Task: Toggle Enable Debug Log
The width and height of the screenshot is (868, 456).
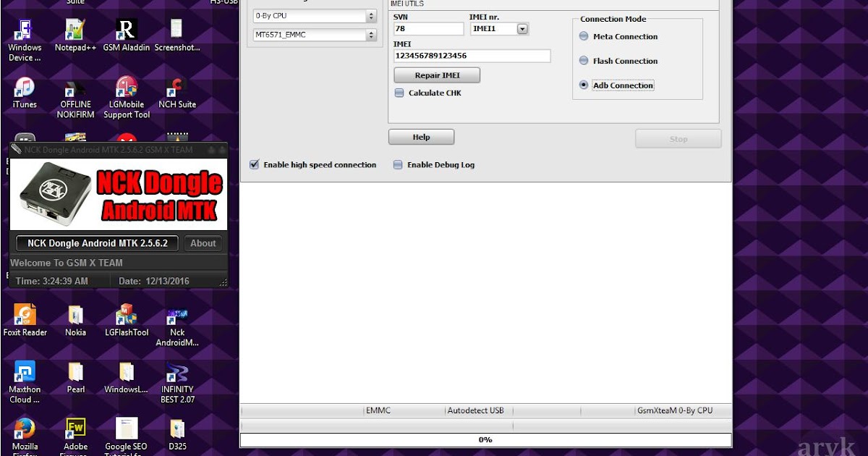Action: (398, 164)
